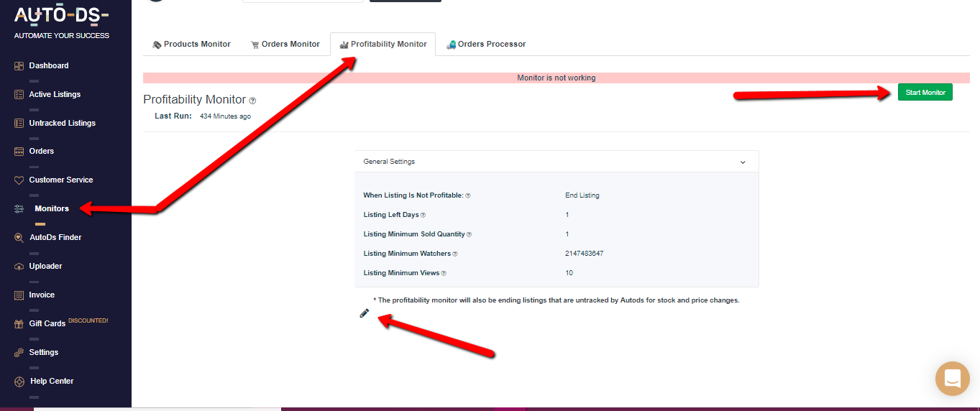Click the pencil edit settings icon
The image size is (980, 411).
coord(364,313)
